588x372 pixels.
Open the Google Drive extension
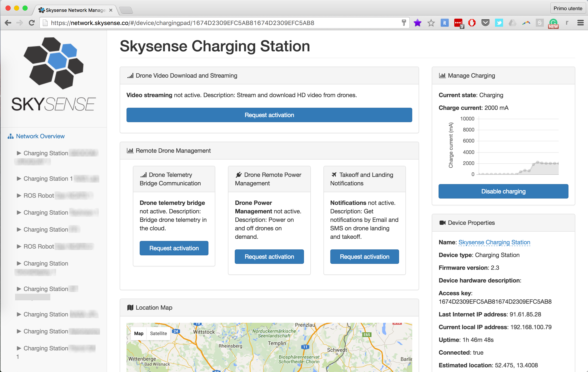(x=512, y=23)
